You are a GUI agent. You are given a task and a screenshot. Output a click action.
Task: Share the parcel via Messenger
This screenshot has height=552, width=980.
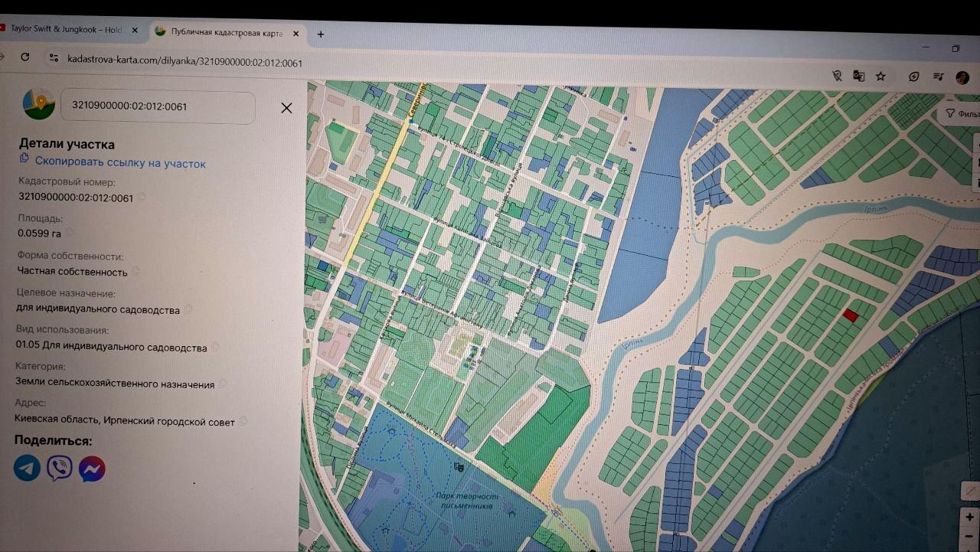(x=92, y=468)
